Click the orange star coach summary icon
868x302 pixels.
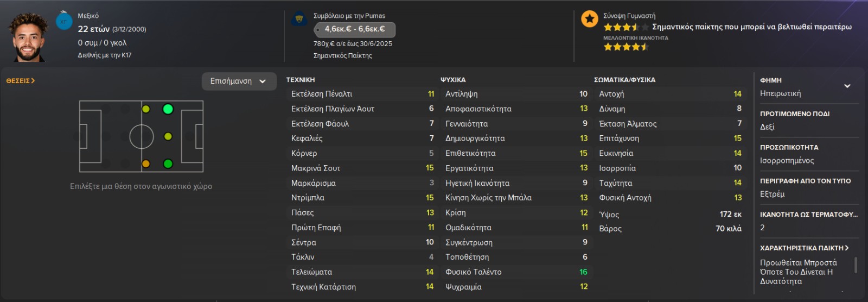coord(589,19)
